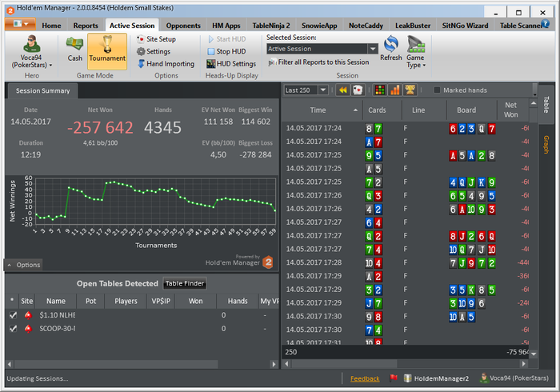Open the Selected Session dropdown
The height and width of the screenshot is (392, 560).
pyautogui.click(x=372, y=49)
